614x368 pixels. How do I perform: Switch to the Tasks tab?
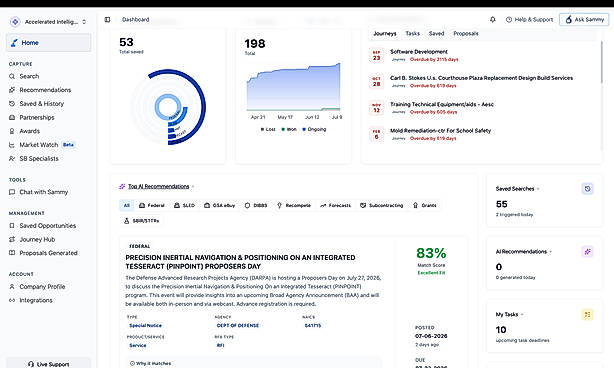click(x=412, y=34)
